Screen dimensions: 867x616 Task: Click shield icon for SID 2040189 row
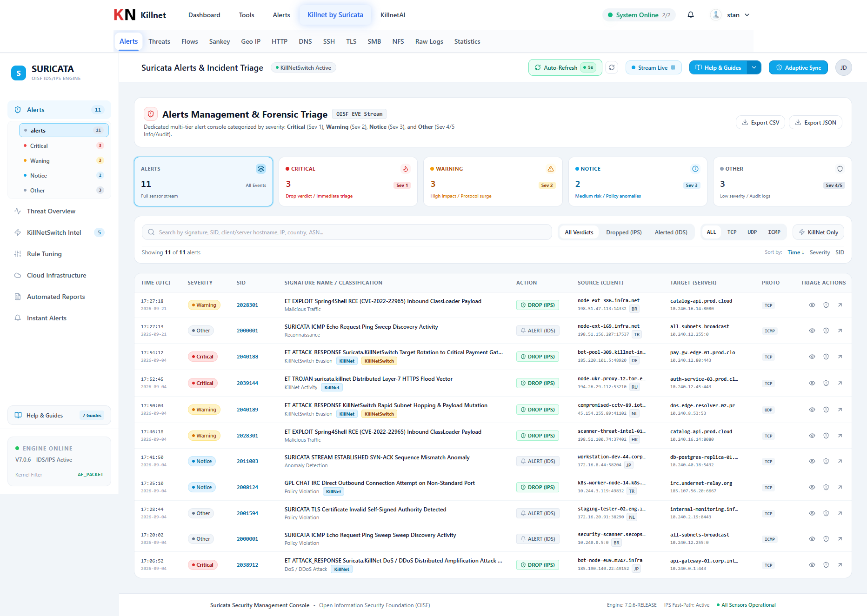(x=826, y=410)
